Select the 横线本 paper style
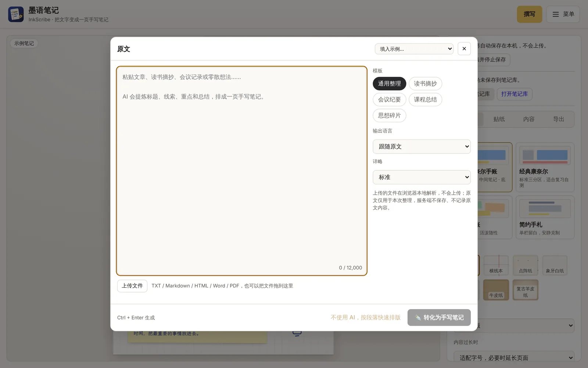Viewport: 588px width, 368px height. (496, 265)
